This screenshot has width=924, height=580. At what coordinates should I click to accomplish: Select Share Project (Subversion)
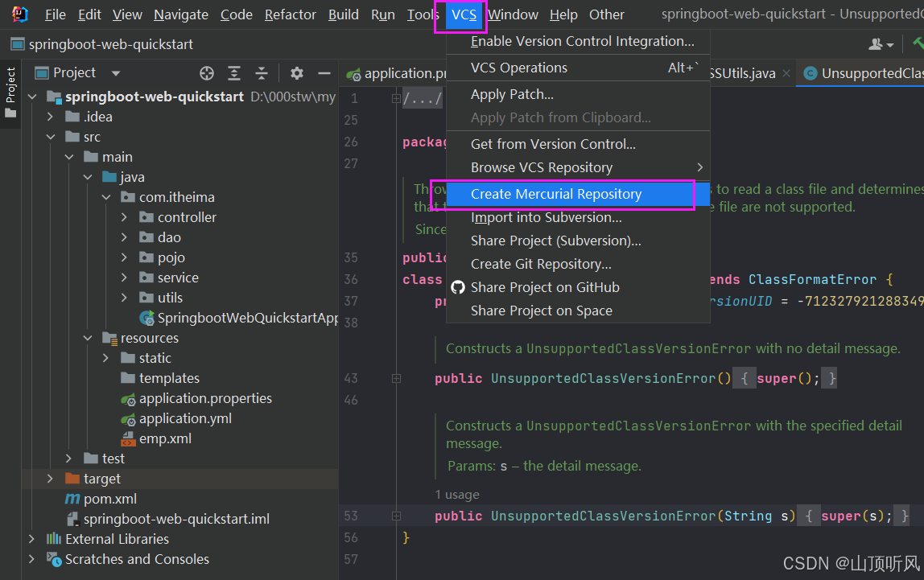pyautogui.click(x=578, y=241)
